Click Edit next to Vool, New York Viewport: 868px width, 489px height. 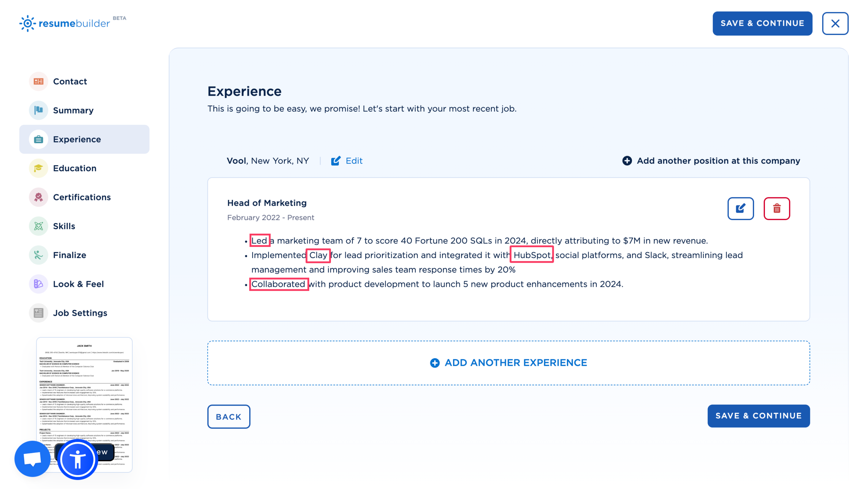347,161
